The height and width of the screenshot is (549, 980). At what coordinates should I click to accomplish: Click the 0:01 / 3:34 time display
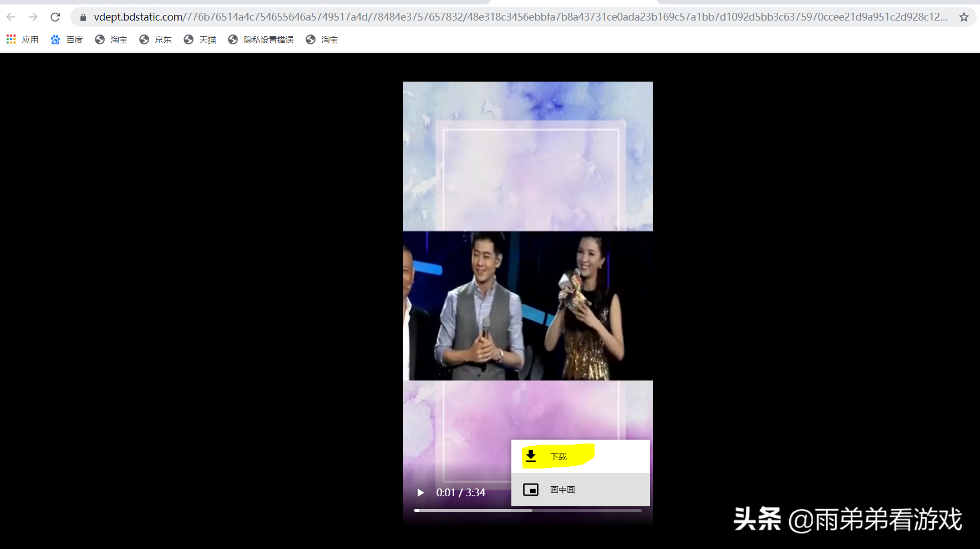[460, 492]
